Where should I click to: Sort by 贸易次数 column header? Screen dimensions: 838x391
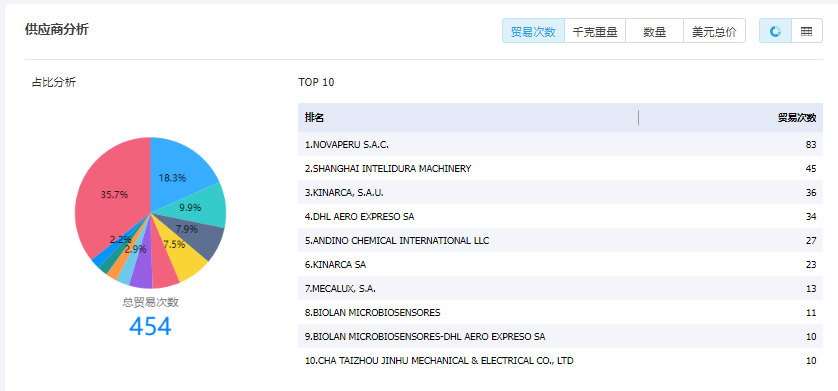(797, 118)
